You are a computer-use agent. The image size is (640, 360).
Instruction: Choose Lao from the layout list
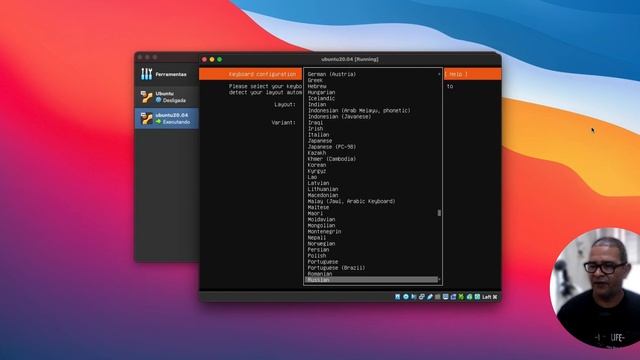point(312,177)
